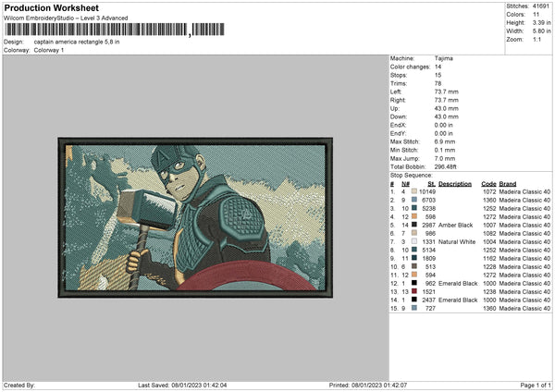Select the Amber Black color swatch
This screenshot has width=555, height=392.
tap(413, 225)
